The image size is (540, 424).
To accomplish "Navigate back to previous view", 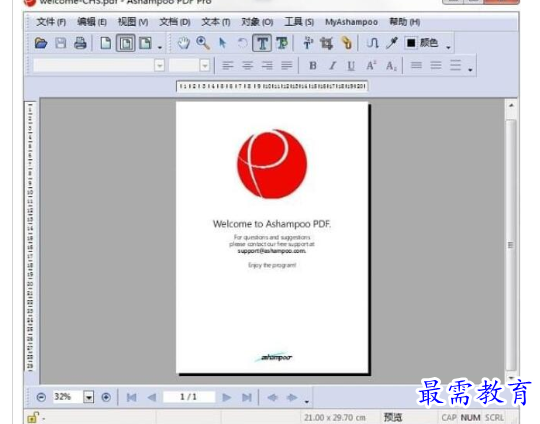I will pyautogui.click(x=272, y=397).
